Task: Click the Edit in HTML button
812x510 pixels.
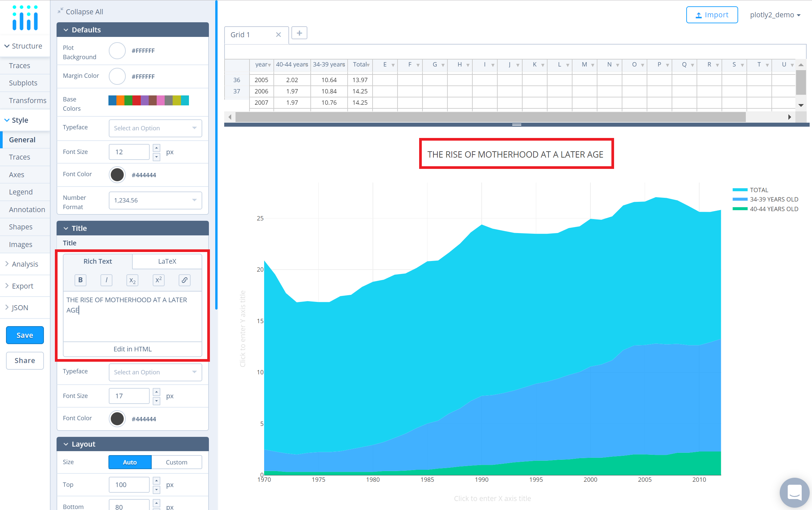Action: pos(132,349)
